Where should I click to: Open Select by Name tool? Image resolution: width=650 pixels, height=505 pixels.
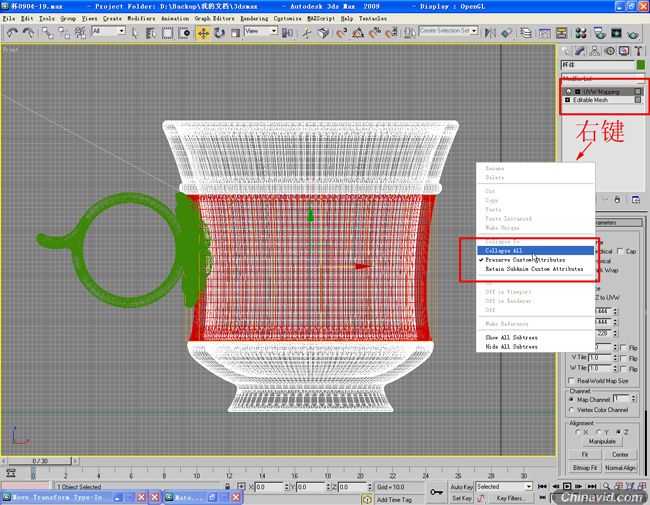[x=150, y=33]
